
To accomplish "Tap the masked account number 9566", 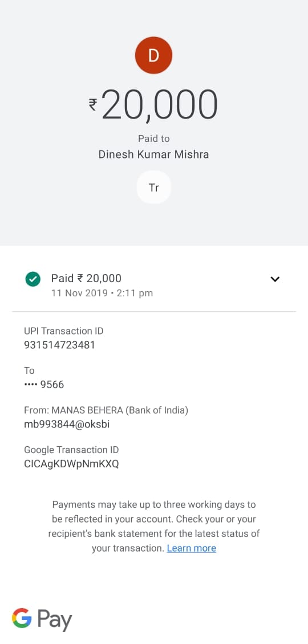I will click(44, 385).
